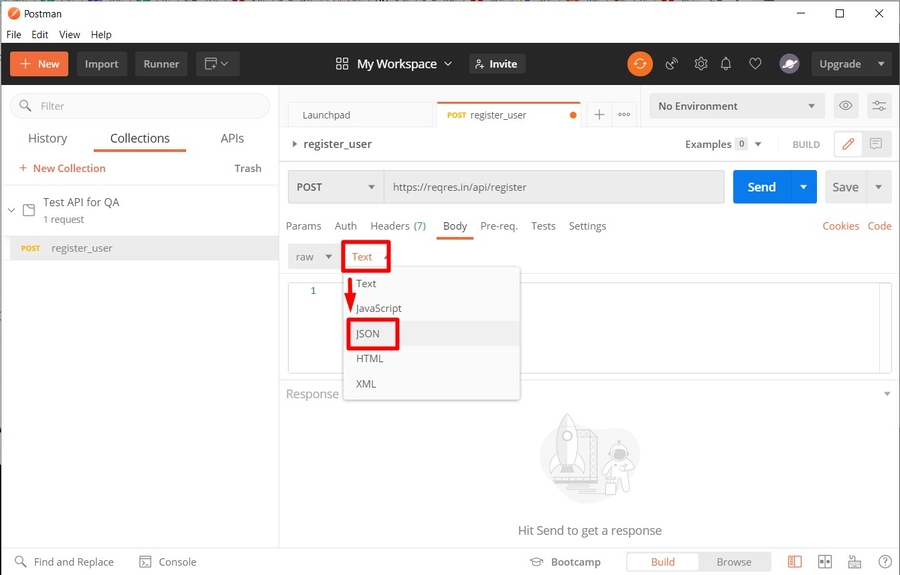Open the satellite capture requests icon
The height and width of the screenshot is (575, 900).
click(x=672, y=64)
